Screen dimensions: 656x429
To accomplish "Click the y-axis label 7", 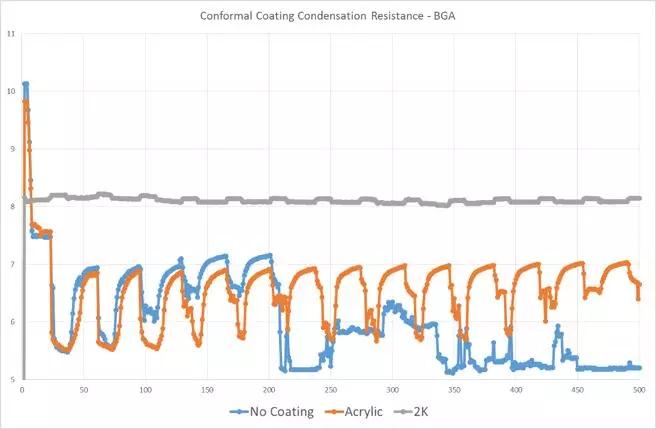I will tap(12, 264).
